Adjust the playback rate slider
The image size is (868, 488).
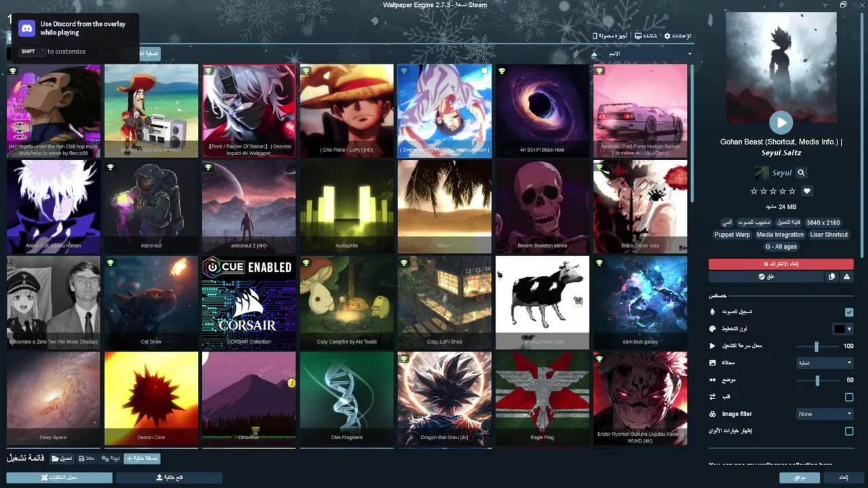816,346
